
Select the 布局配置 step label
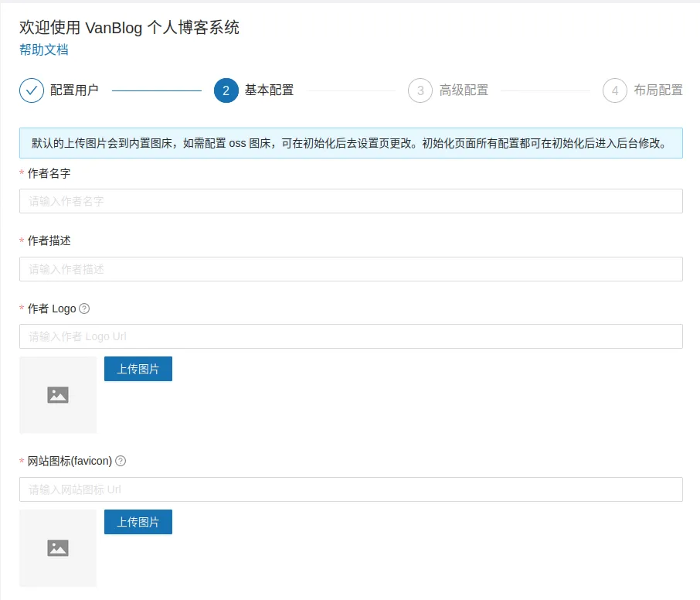(x=658, y=90)
